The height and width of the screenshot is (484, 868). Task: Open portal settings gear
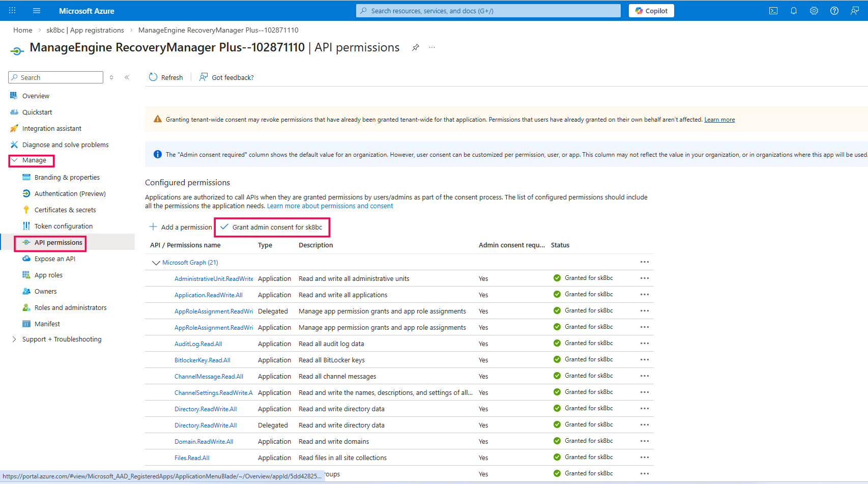[x=814, y=11]
